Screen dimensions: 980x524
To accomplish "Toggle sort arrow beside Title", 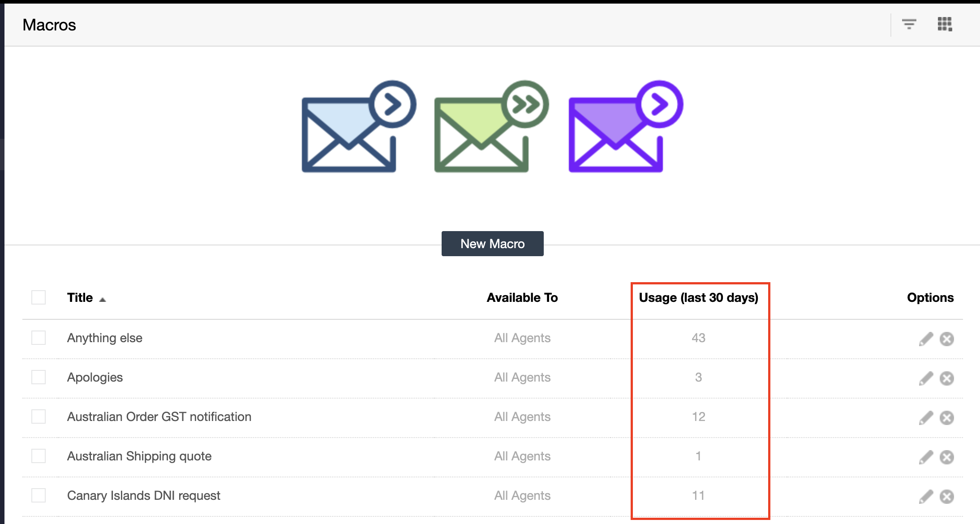I will point(103,299).
